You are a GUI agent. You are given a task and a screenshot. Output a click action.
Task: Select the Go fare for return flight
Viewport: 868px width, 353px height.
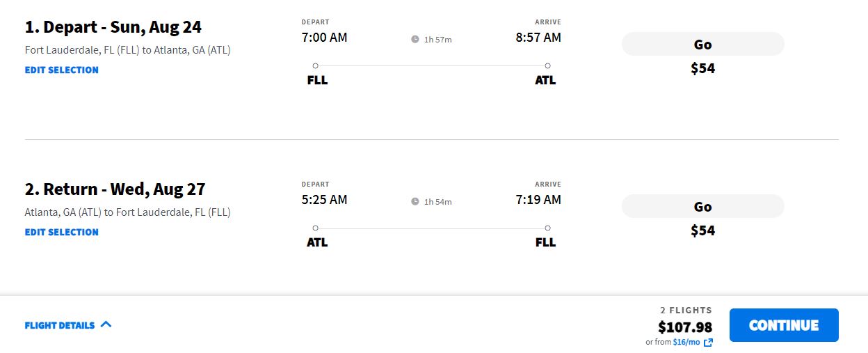coord(702,206)
